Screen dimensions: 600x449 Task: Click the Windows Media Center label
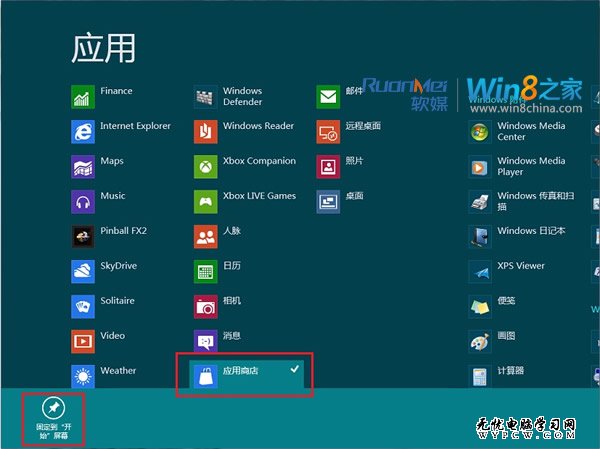532,131
